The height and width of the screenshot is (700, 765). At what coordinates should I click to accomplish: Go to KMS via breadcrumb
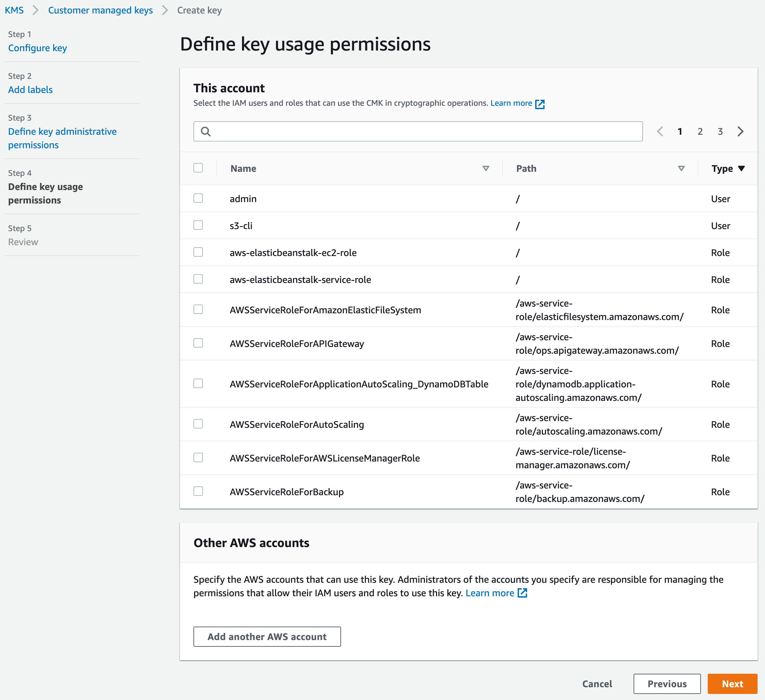pos(14,10)
